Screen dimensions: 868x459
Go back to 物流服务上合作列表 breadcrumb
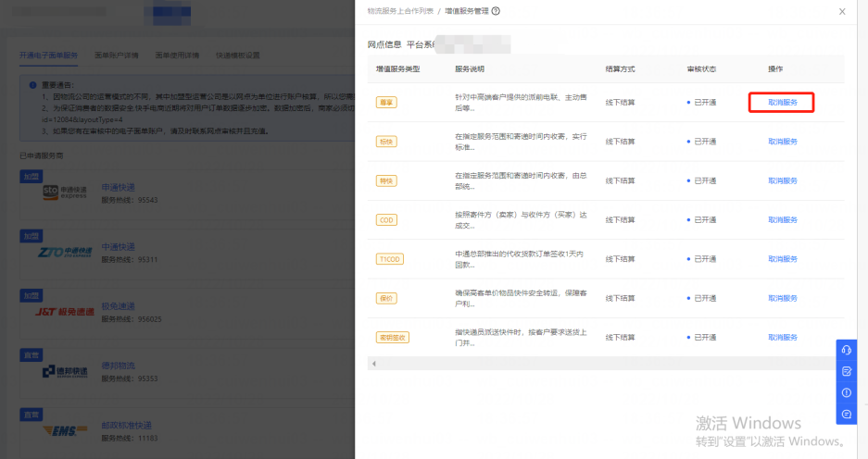(x=401, y=11)
